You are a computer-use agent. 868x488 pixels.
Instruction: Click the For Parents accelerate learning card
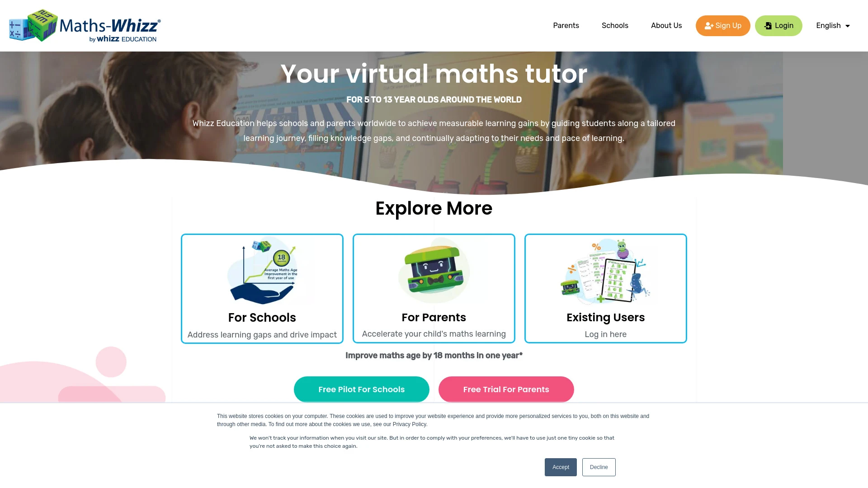coord(434,288)
